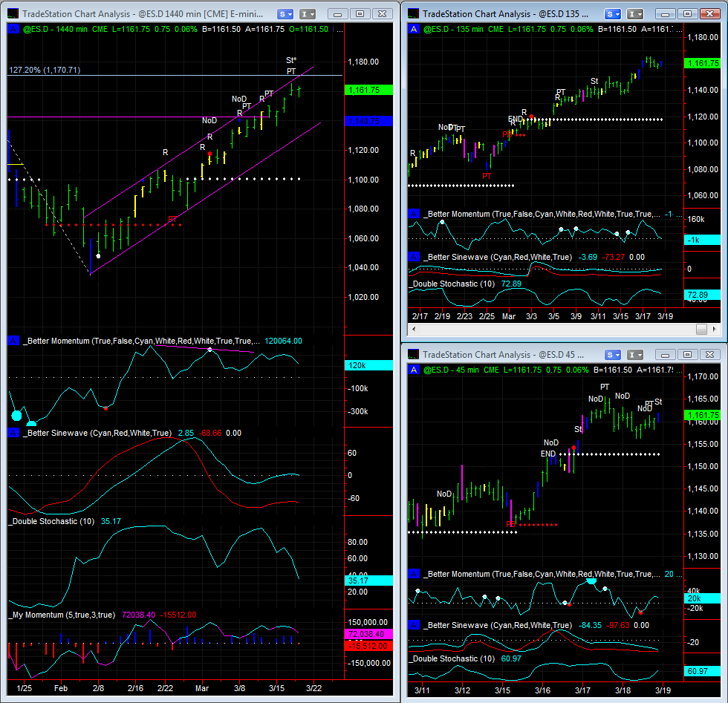Click the cyan -1k marker in 135 min chart
The height and width of the screenshot is (703, 728).
pos(703,240)
